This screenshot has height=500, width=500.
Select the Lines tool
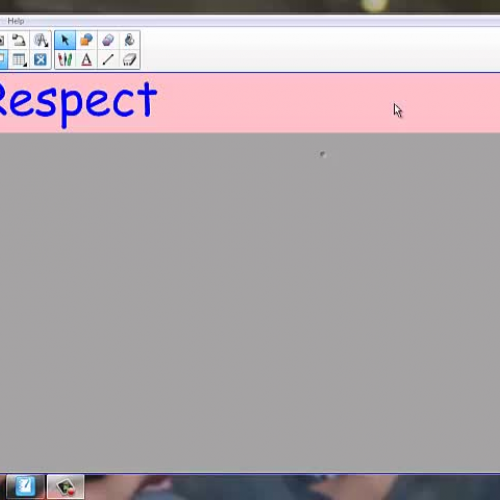click(108, 60)
